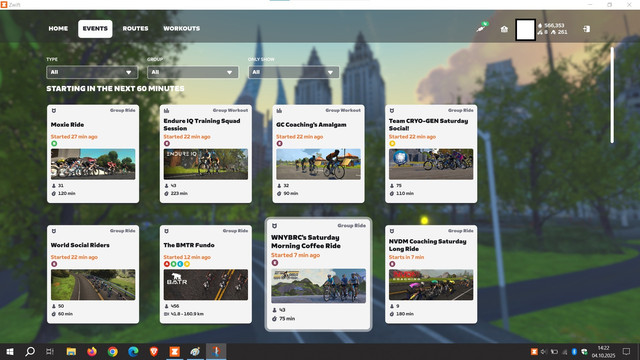Click the 'Started 27 min ago' text
This screenshot has width=640, height=360.
tap(74, 137)
